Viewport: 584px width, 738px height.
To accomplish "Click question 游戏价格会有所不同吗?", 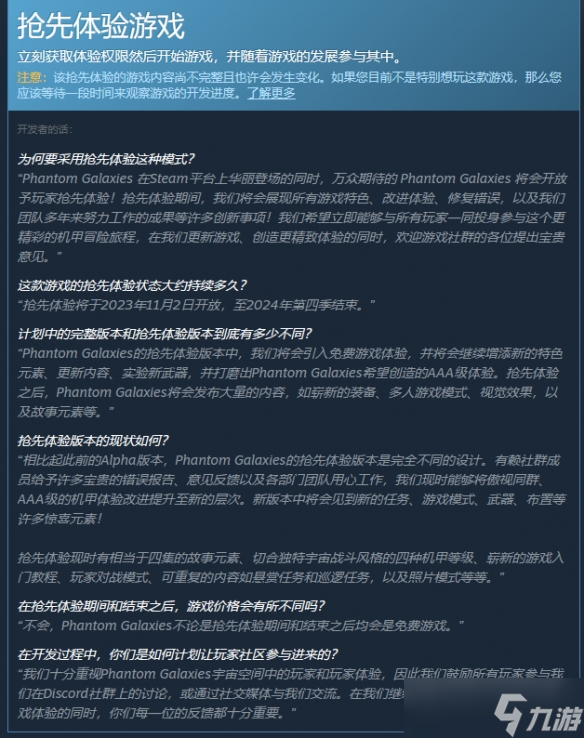I will pos(171,606).
